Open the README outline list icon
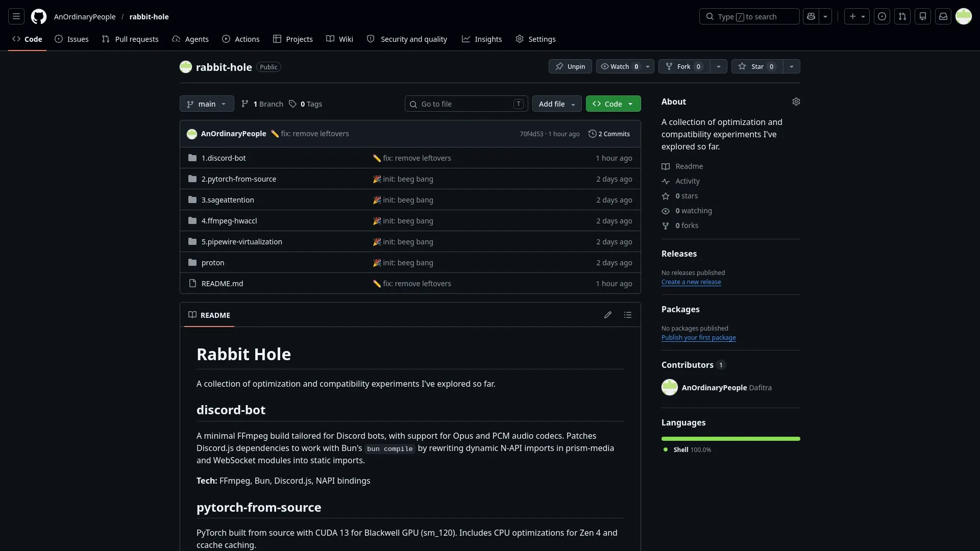Image resolution: width=980 pixels, height=551 pixels. (x=628, y=315)
